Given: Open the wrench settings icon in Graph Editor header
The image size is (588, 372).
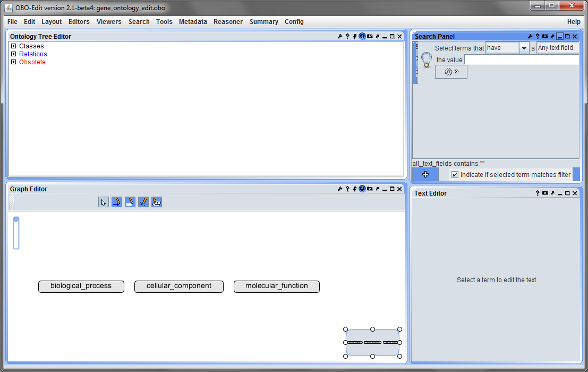Looking at the screenshot, I should coord(340,189).
